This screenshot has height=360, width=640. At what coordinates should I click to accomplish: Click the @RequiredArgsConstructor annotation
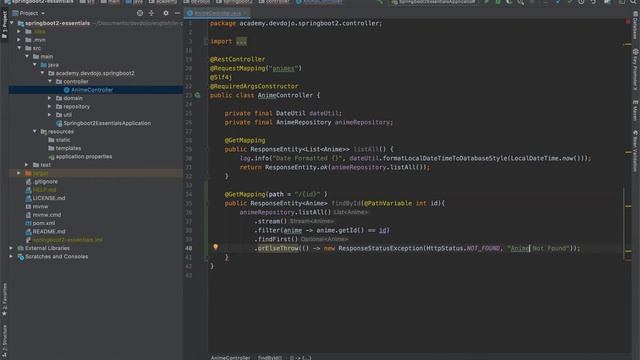[254, 87]
